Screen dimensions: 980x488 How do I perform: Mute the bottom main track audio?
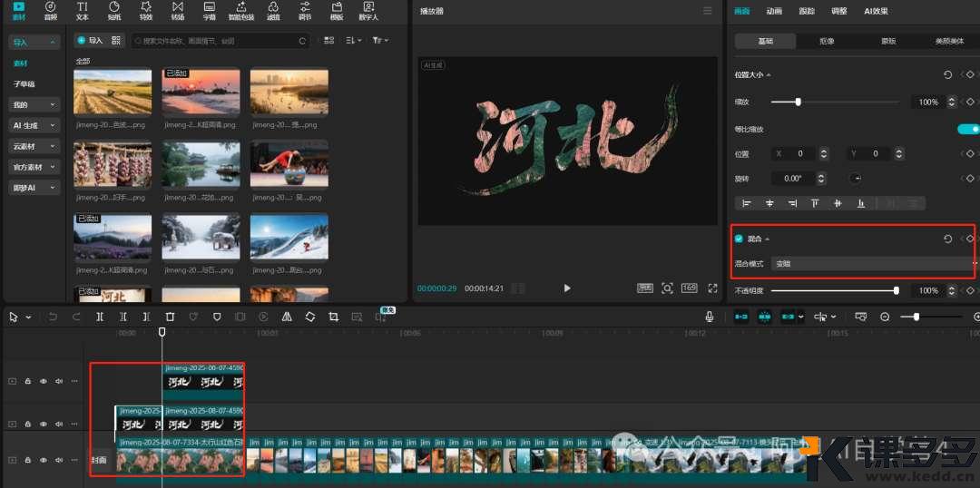point(59,460)
